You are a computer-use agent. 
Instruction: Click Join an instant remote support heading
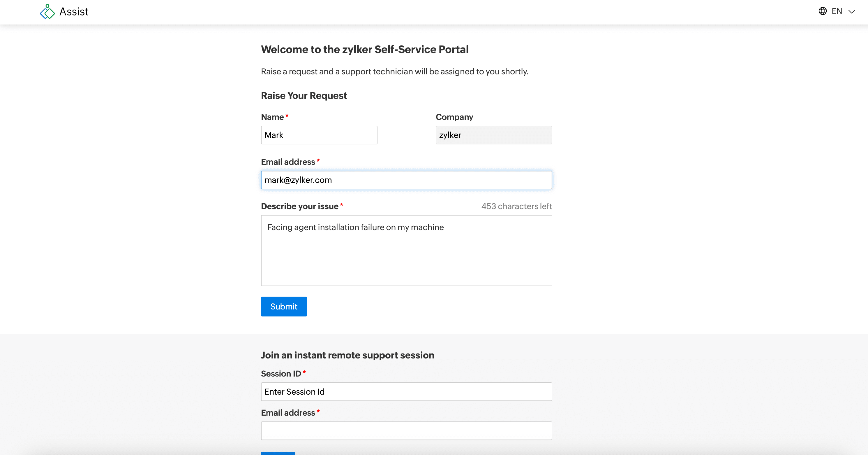pyautogui.click(x=347, y=355)
